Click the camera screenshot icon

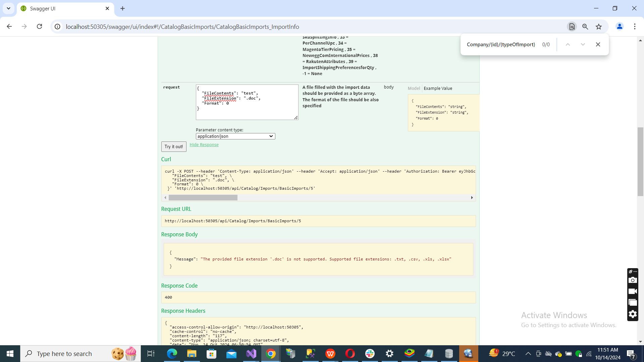[x=633, y=280]
